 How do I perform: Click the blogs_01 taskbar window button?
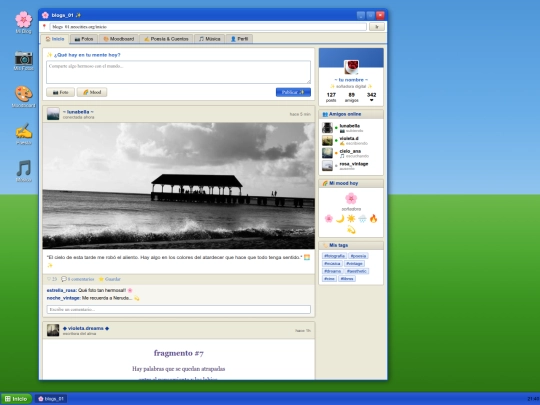51,399
